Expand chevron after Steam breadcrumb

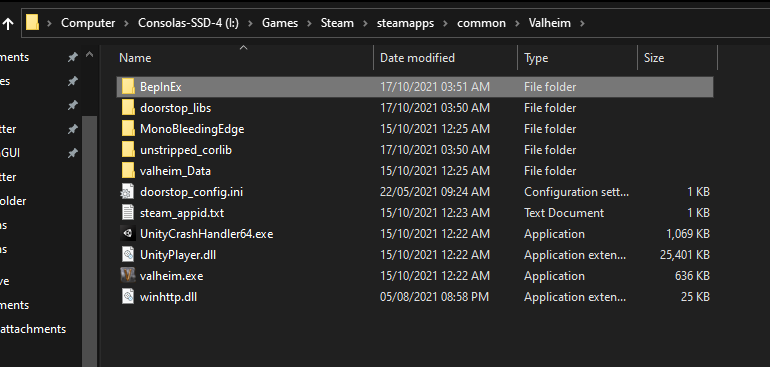tap(365, 23)
